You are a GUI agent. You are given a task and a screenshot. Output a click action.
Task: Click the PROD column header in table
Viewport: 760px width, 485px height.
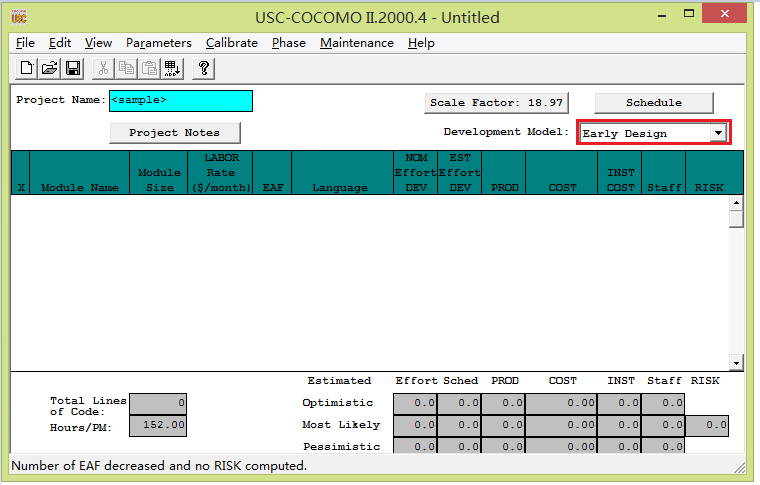point(504,173)
